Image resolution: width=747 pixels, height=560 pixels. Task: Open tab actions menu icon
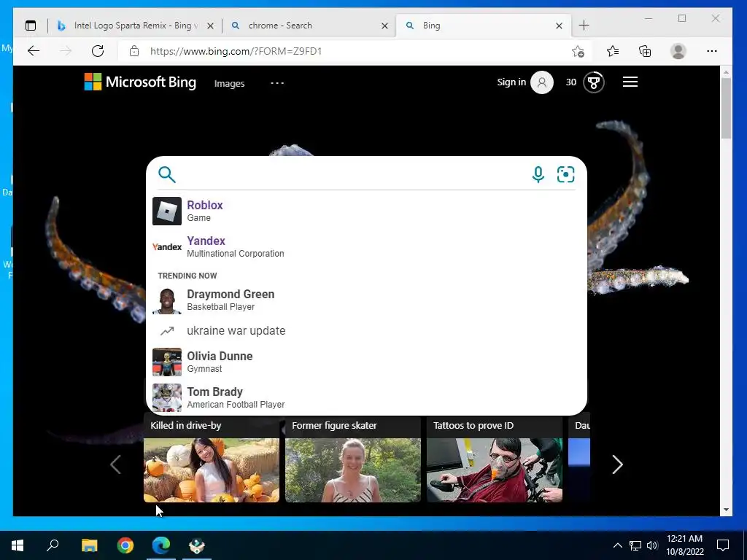pos(31,26)
